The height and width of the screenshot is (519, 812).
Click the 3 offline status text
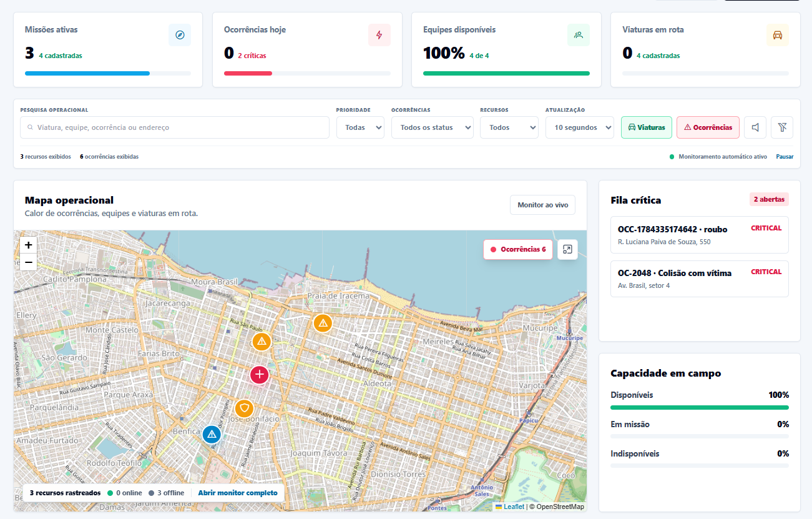167,493
